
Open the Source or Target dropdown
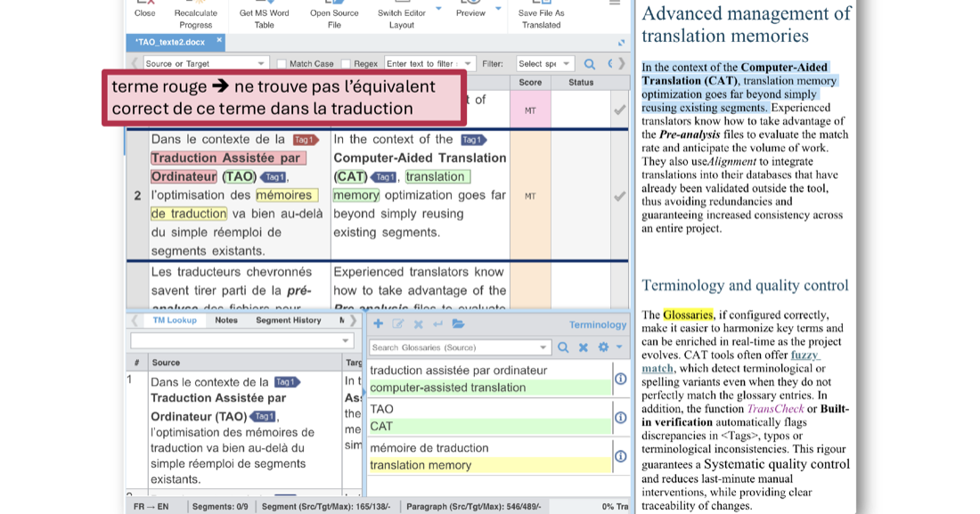point(206,64)
